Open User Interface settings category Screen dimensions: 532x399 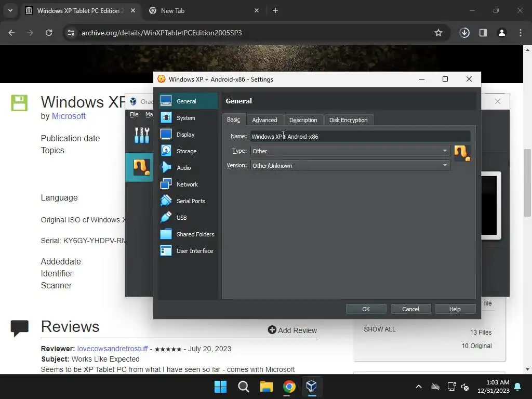(188, 251)
